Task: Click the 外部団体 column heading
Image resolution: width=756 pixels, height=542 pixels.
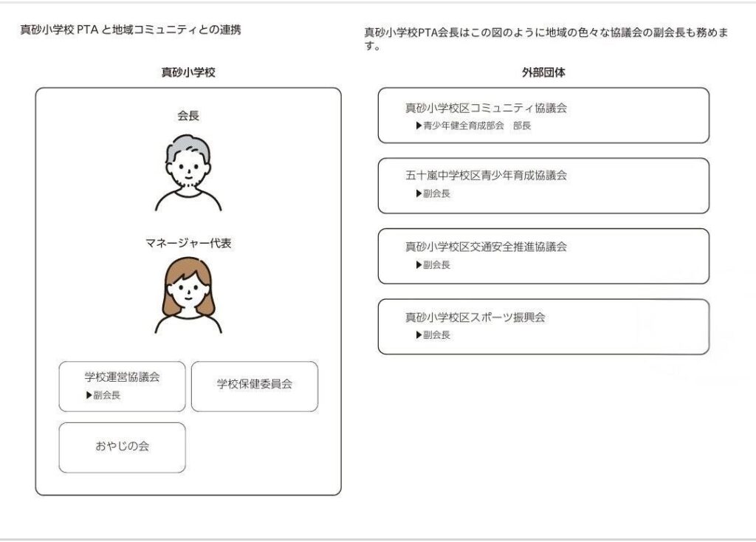Action: 543,72
